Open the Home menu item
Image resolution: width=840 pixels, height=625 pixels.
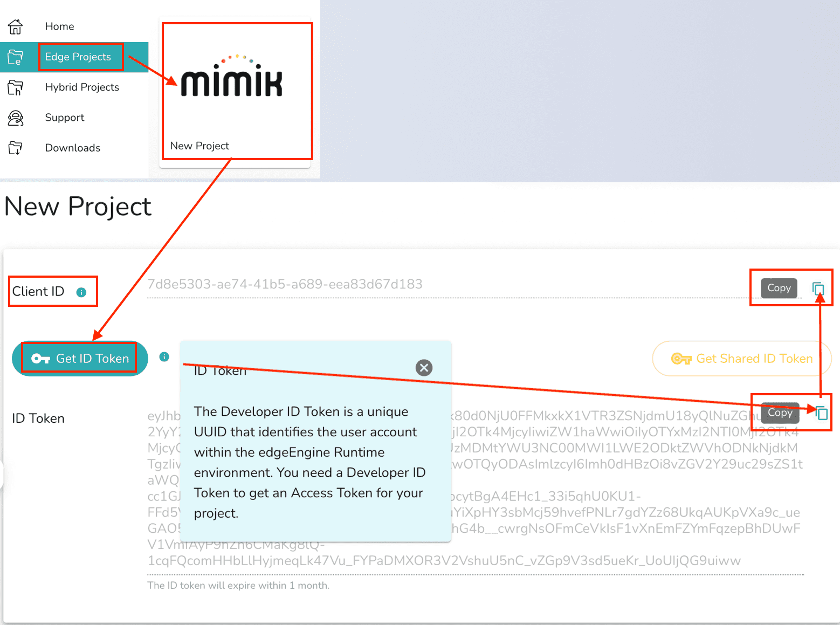click(x=74, y=26)
